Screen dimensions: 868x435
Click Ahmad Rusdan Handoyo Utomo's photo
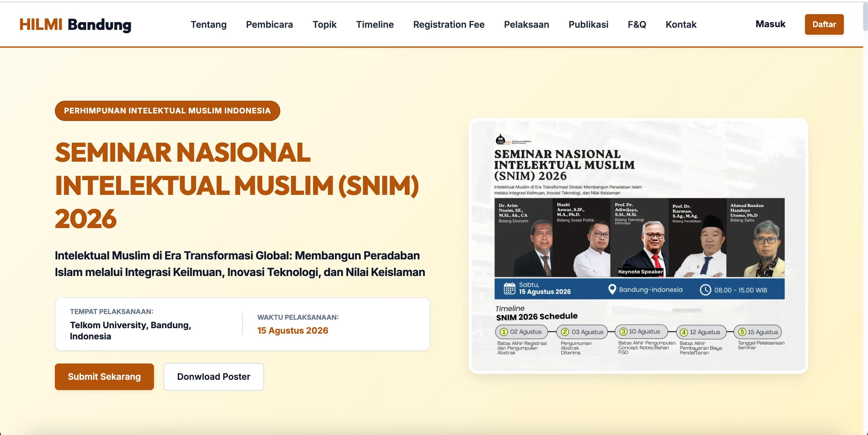tap(765, 248)
